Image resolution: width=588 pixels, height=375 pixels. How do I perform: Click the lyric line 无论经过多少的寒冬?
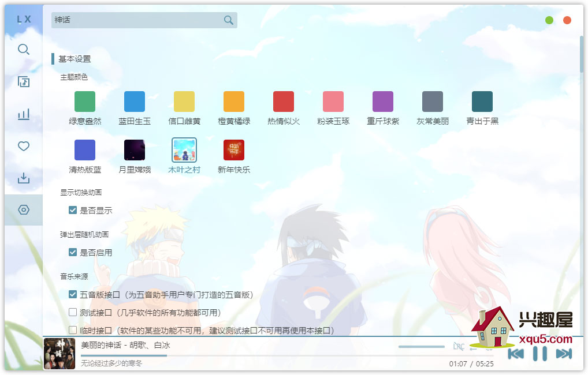[111, 363]
